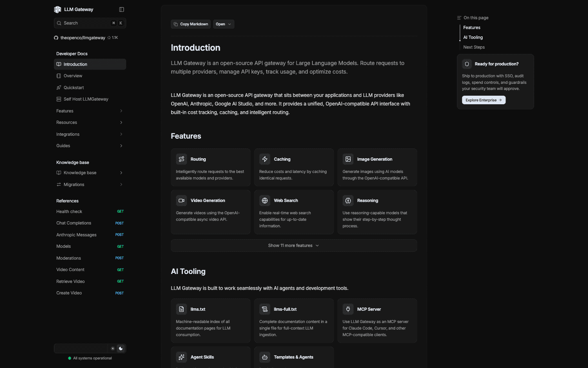Click the Self Host server icon
The width and height of the screenshot is (588, 368).
pos(59,99)
